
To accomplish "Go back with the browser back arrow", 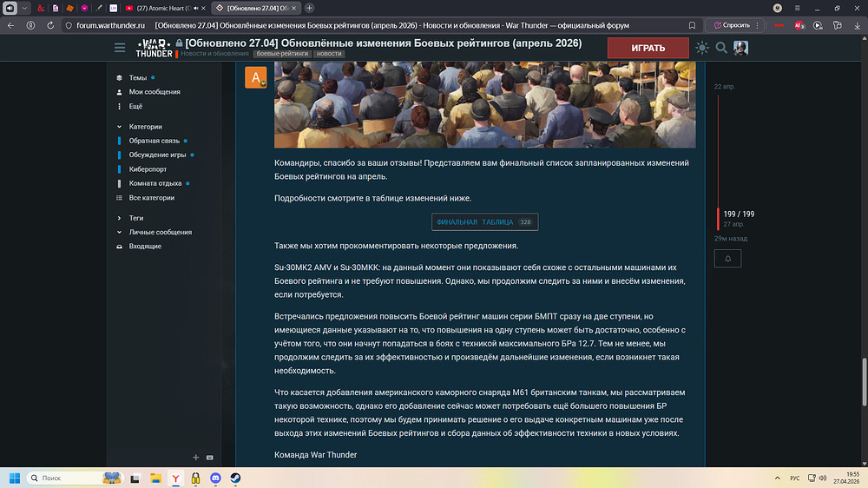I will coord(10,25).
